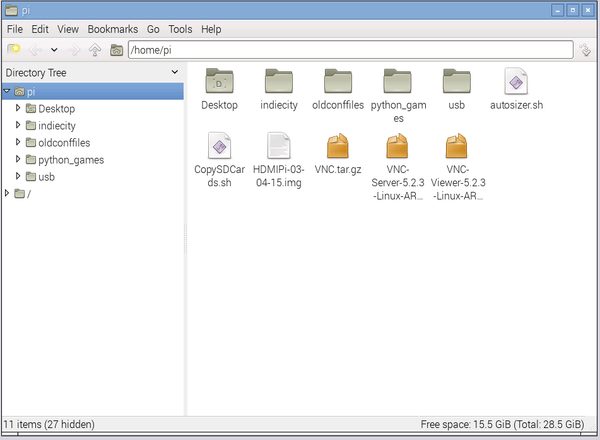
Task: Select the CopySDCards.sh script file
Action: (x=218, y=150)
